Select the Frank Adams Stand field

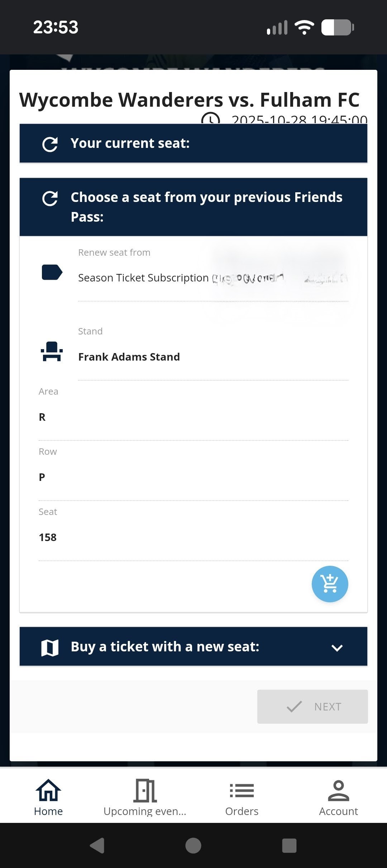click(x=129, y=357)
